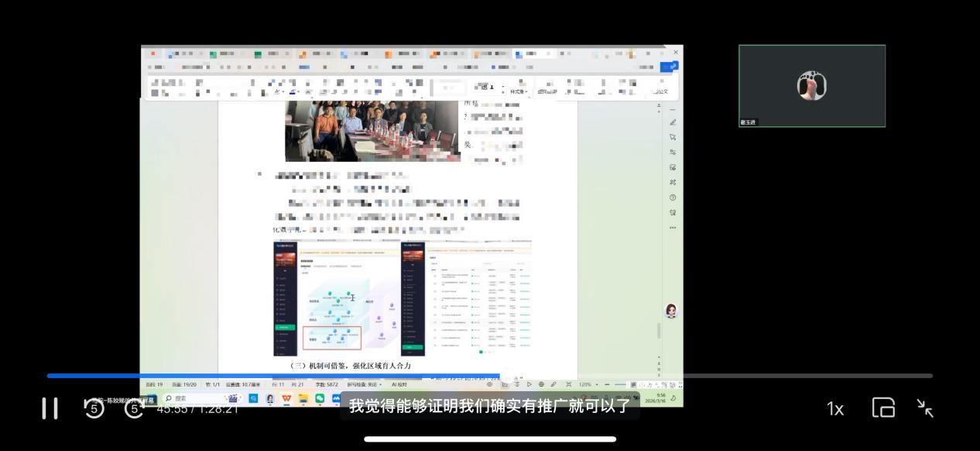Expand the 拼写检查 关闭 spell-check dropdown

(x=365, y=383)
